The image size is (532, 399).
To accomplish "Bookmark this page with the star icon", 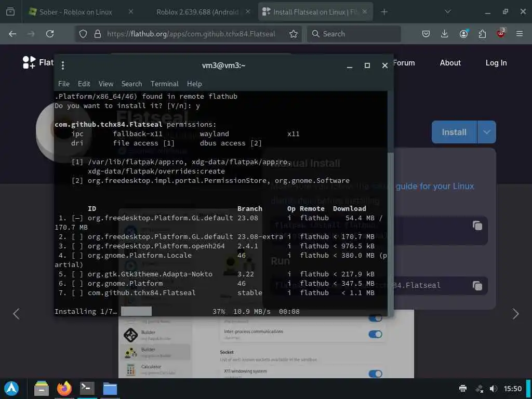I will tap(294, 34).
